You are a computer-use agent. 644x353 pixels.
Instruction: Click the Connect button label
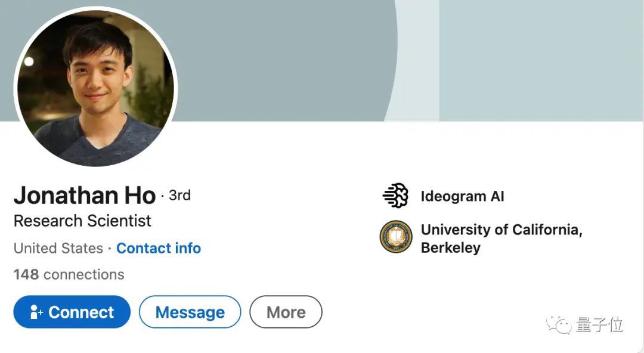click(x=81, y=312)
